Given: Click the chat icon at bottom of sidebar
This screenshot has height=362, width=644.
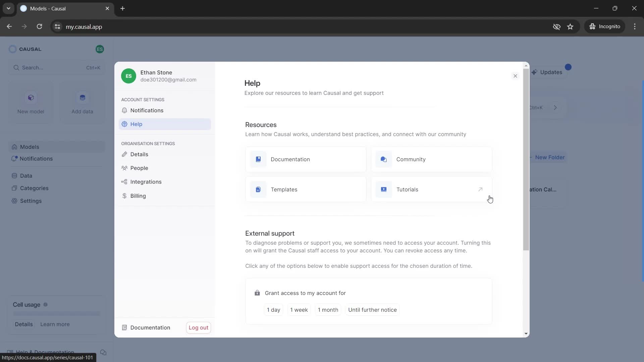Looking at the screenshot, I should click(103, 352).
